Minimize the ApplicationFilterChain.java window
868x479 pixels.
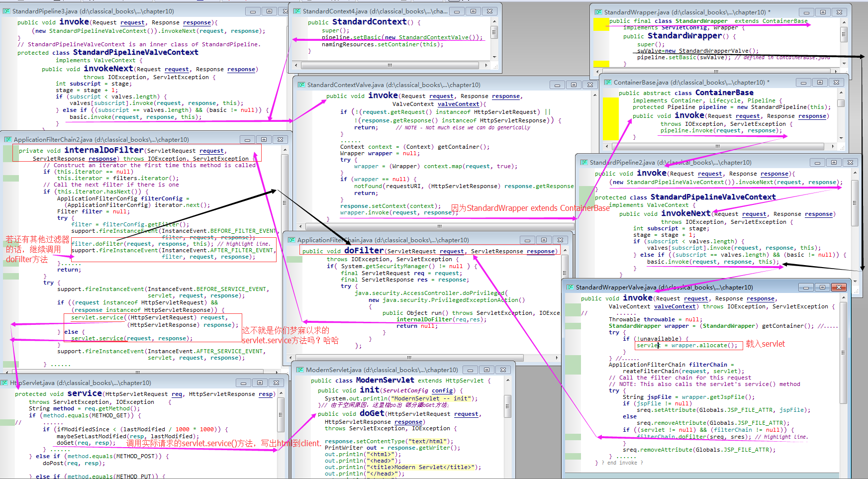pyautogui.click(x=527, y=240)
